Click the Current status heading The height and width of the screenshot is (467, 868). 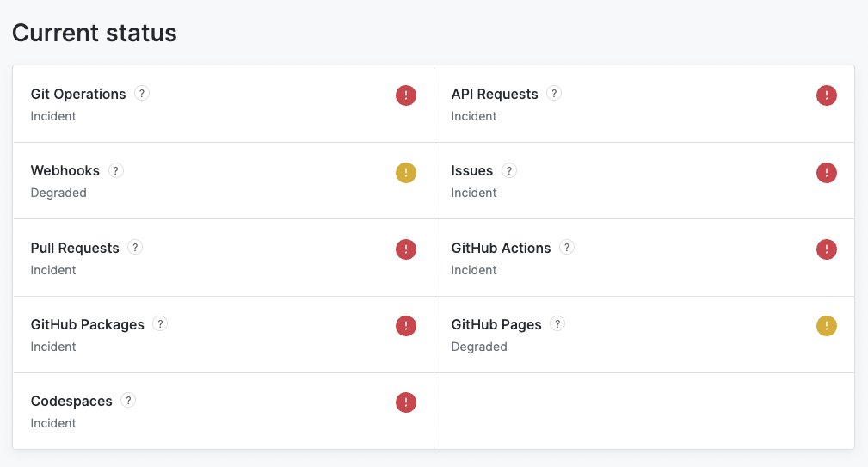(94, 33)
